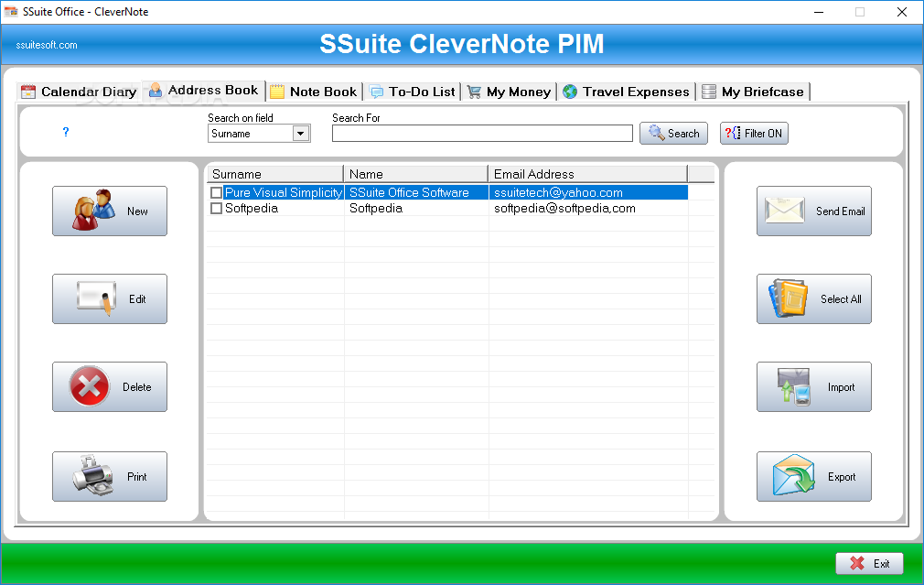The height and width of the screenshot is (585, 924).
Task: Click the Calendar Diary tab icon
Action: tap(27, 92)
